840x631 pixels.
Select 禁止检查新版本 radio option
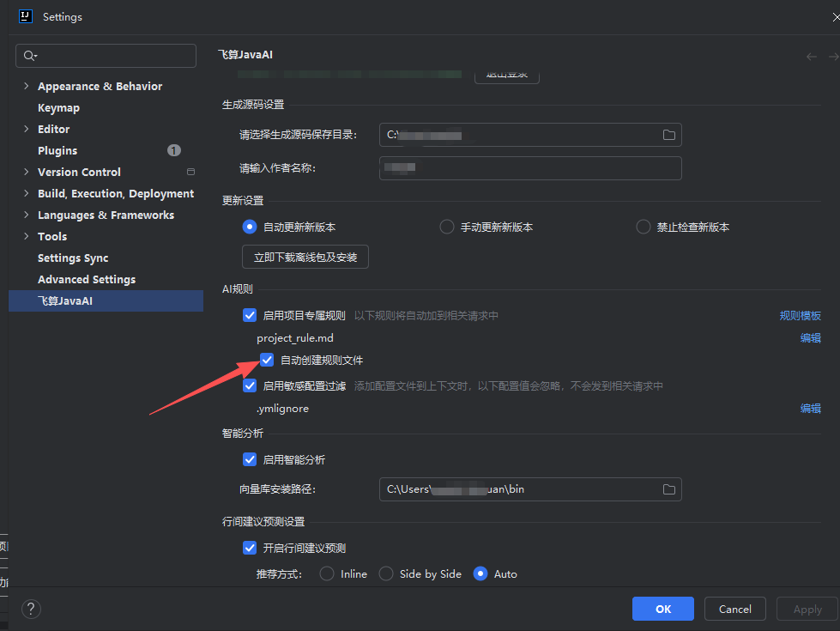[x=643, y=228]
